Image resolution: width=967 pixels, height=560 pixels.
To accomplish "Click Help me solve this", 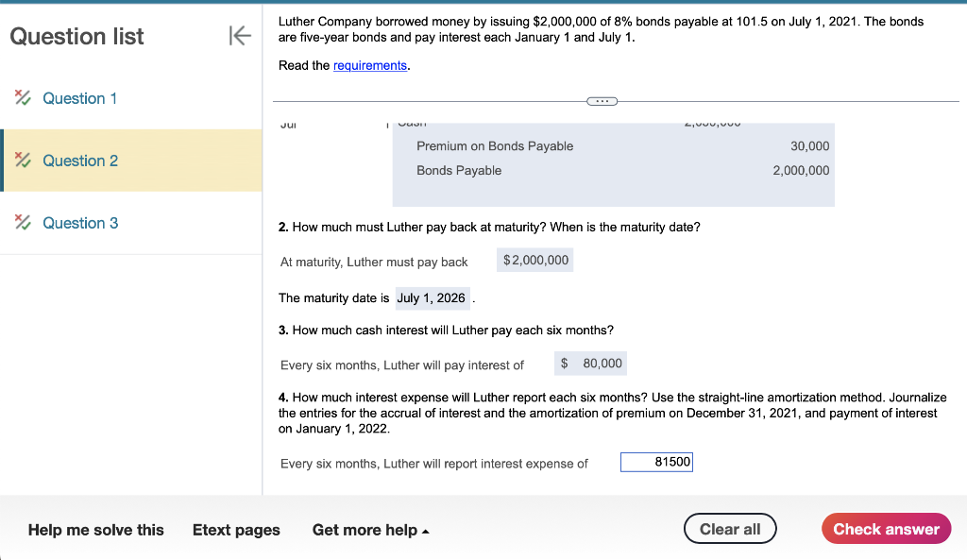I will (x=95, y=530).
